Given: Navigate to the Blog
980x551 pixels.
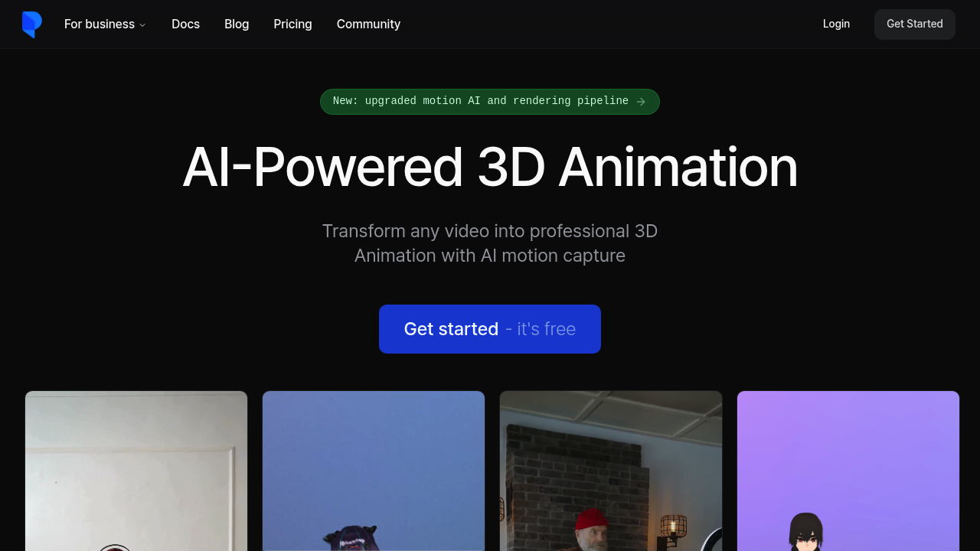Looking at the screenshot, I should tap(236, 24).
